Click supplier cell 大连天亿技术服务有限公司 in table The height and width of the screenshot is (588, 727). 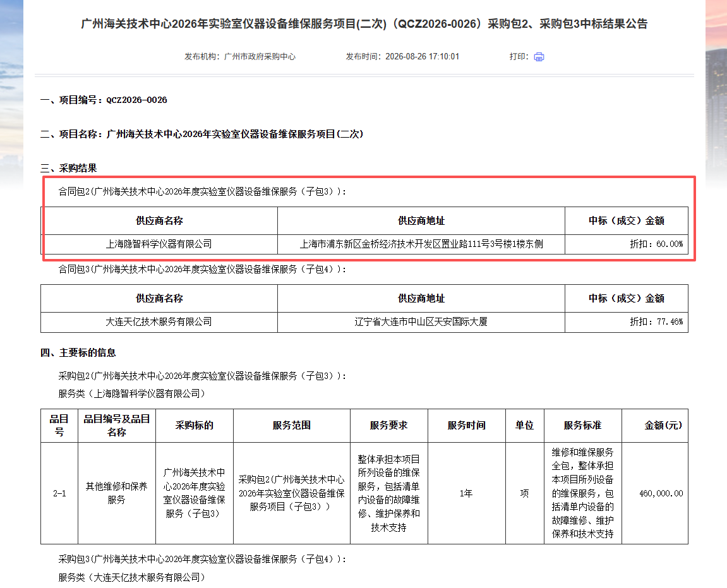coord(159,322)
